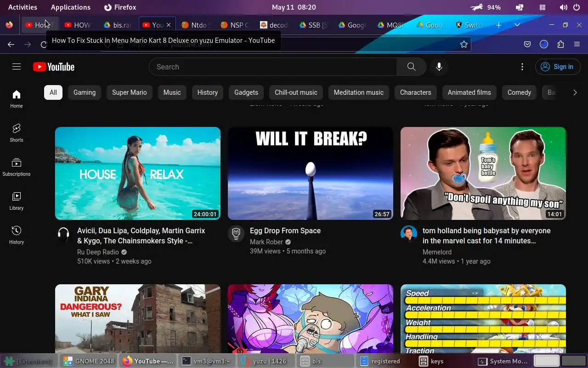Select the History filter chip
Viewport: 588px width, 368px height.
(208, 92)
